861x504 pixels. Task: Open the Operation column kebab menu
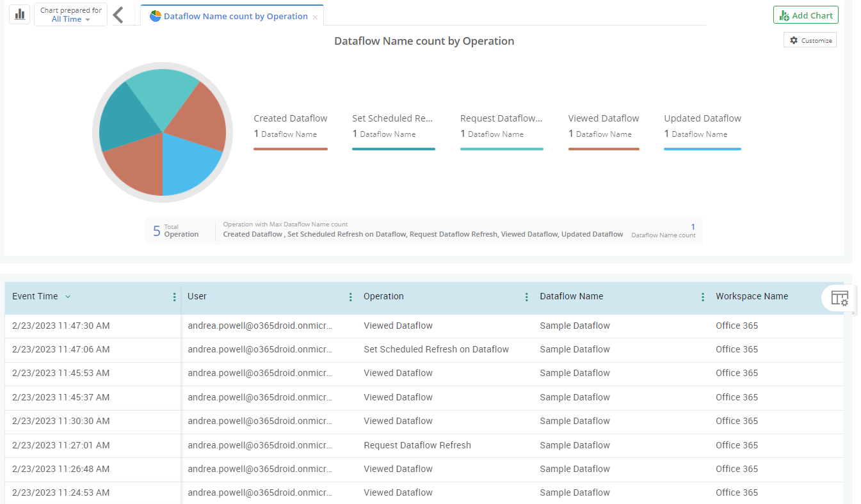coord(526,297)
